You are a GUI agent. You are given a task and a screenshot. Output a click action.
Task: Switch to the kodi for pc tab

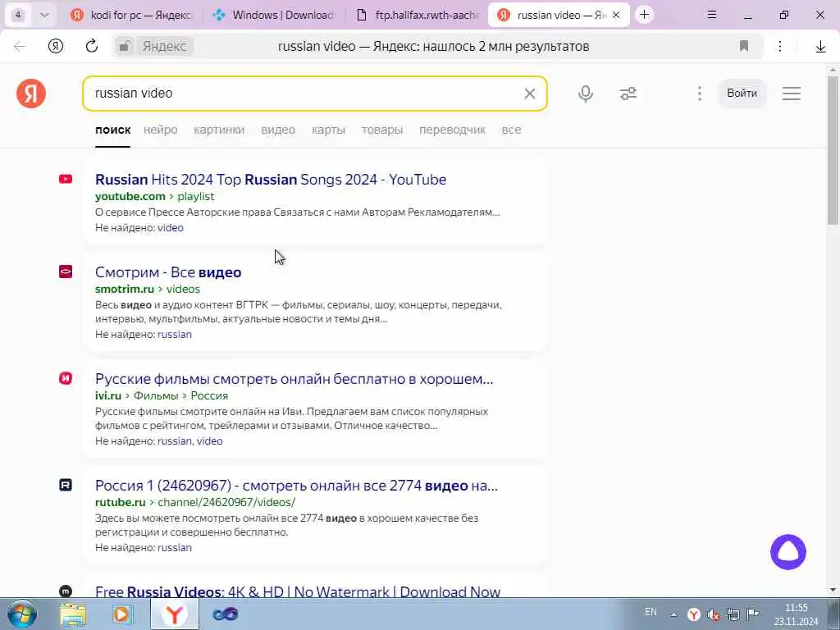tap(131, 15)
